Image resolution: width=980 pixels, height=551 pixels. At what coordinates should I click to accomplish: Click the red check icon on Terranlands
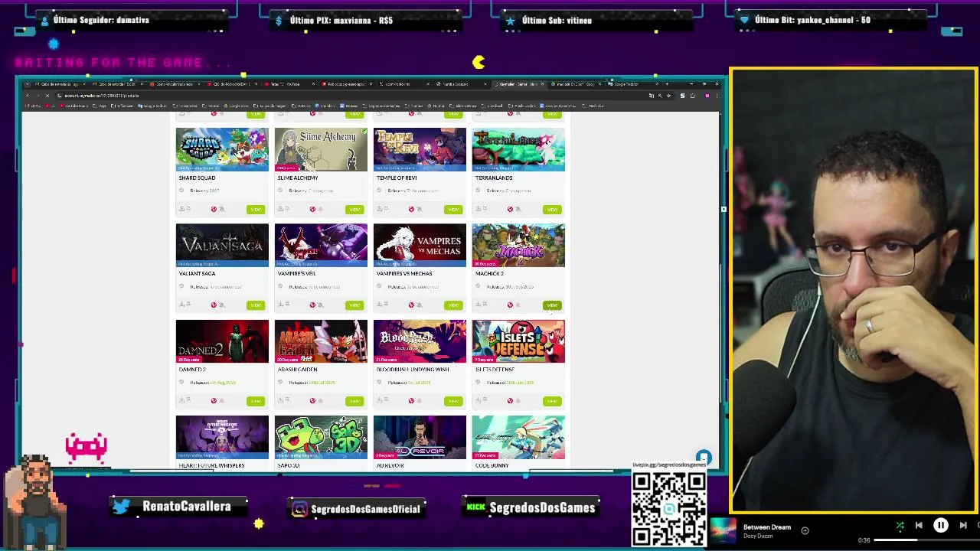point(510,209)
